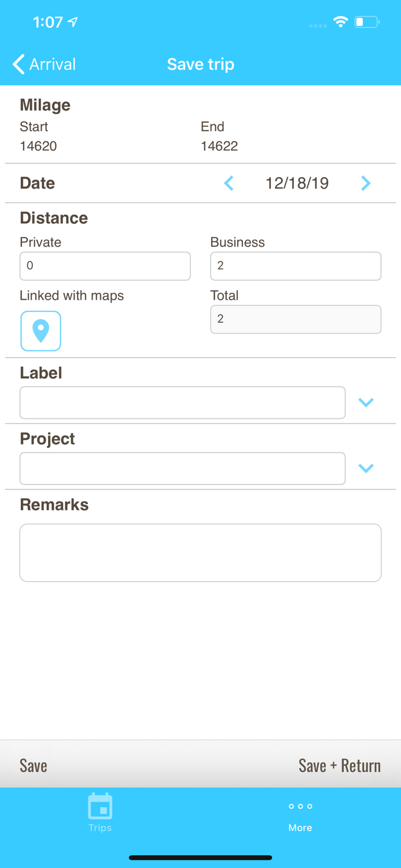Tap the date value 12/18/19

point(297,183)
